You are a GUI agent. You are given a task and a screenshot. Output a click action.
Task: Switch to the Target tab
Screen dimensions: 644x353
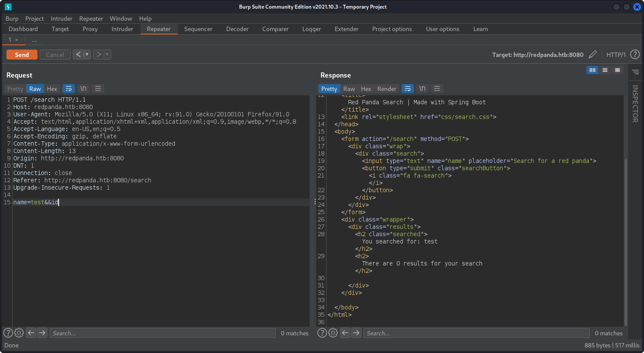pyautogui.click(x=60, y=29)
